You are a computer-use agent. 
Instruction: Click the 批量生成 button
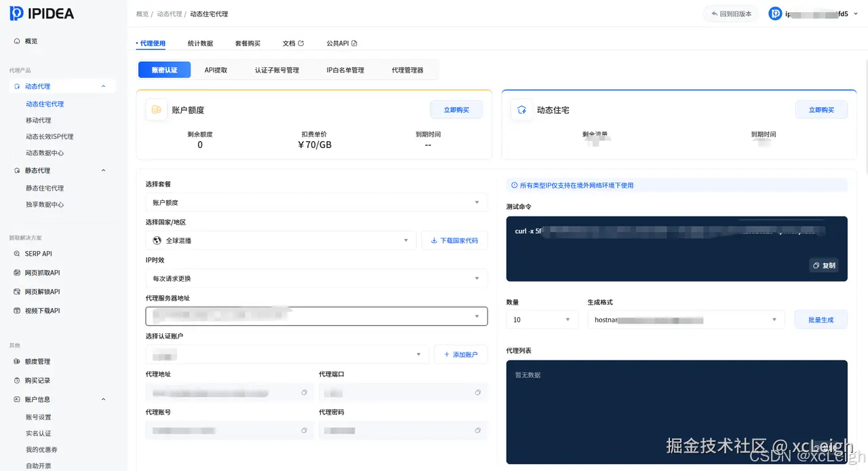821,319
